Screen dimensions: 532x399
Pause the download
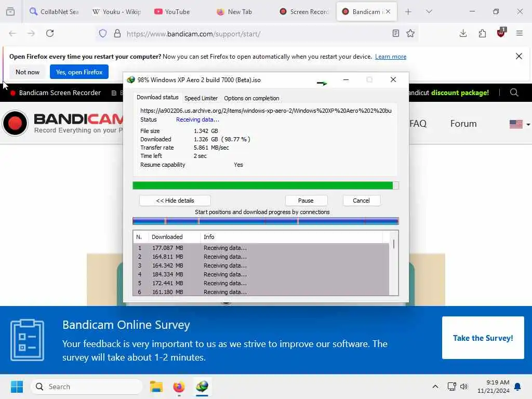[305, 201]
